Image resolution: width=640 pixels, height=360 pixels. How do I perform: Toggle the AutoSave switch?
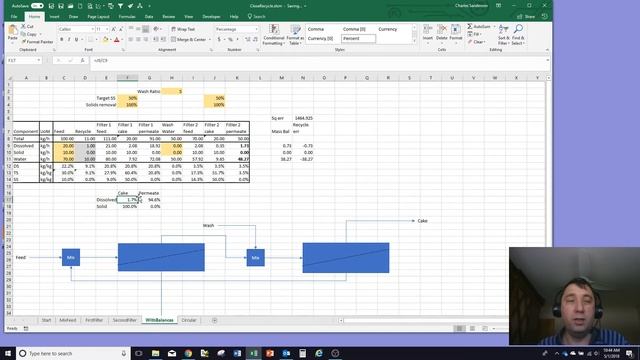click(37, 6)
